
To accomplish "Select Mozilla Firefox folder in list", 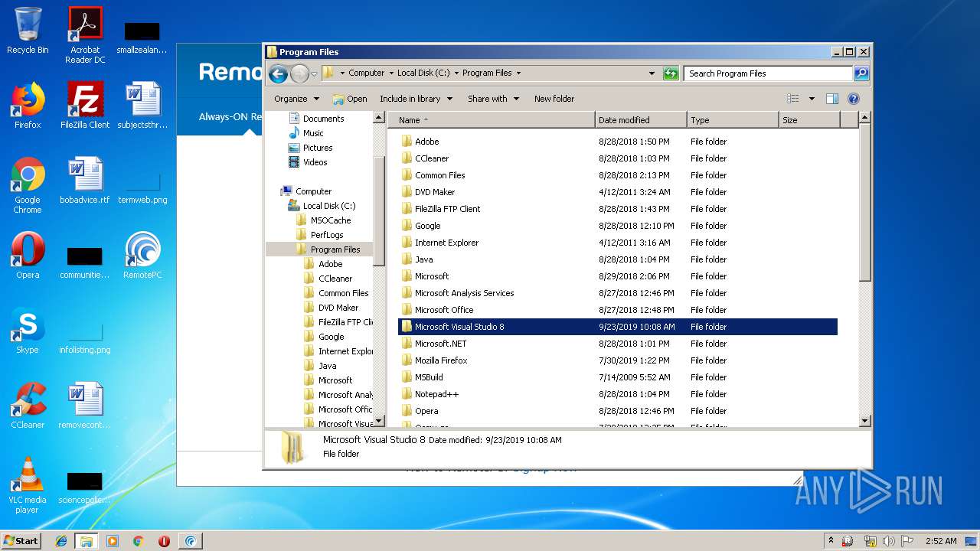I will click(441, 360).
